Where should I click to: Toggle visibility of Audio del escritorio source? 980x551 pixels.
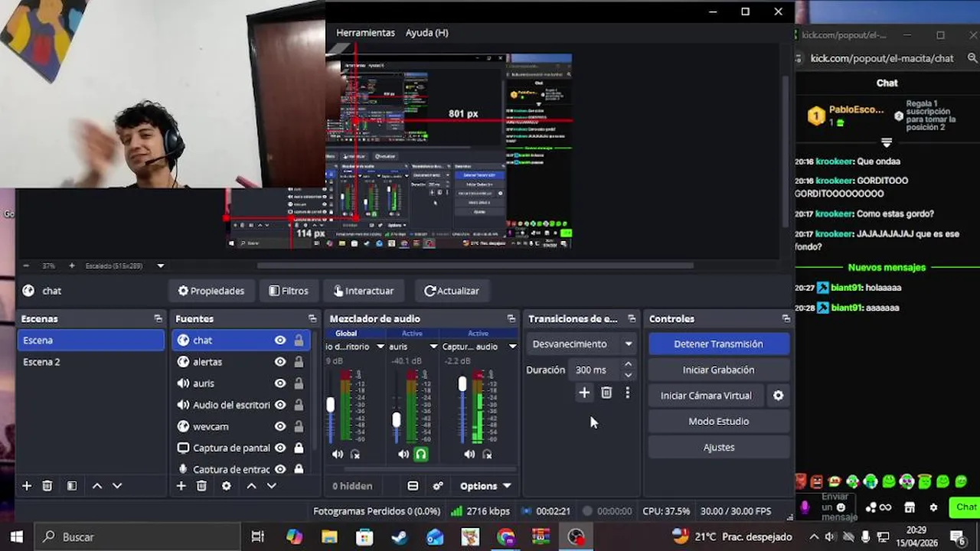(x=280, y=405)
